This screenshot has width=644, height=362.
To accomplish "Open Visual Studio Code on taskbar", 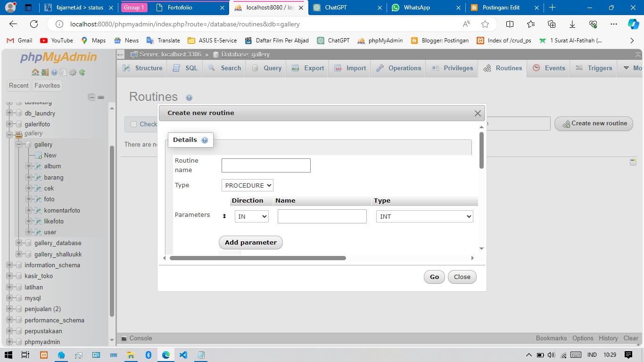I will [x=183, y=355].
